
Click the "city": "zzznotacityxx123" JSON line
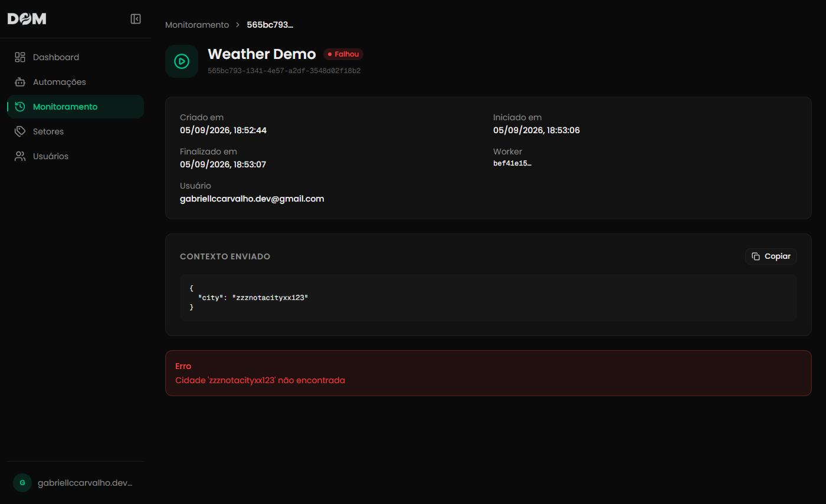pos(253,298)
